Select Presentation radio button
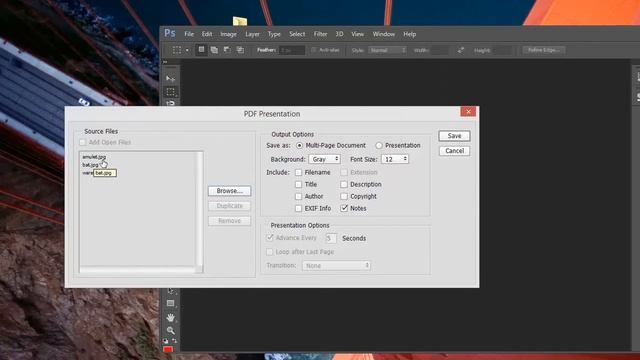The height and width of the screenshot is (360, 640). click(x=379, y=145)
